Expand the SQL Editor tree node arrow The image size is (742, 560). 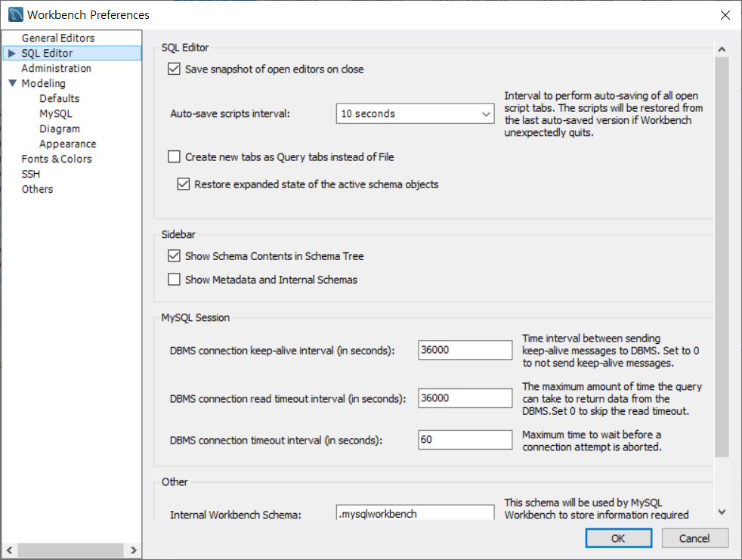tap(12, 53)
